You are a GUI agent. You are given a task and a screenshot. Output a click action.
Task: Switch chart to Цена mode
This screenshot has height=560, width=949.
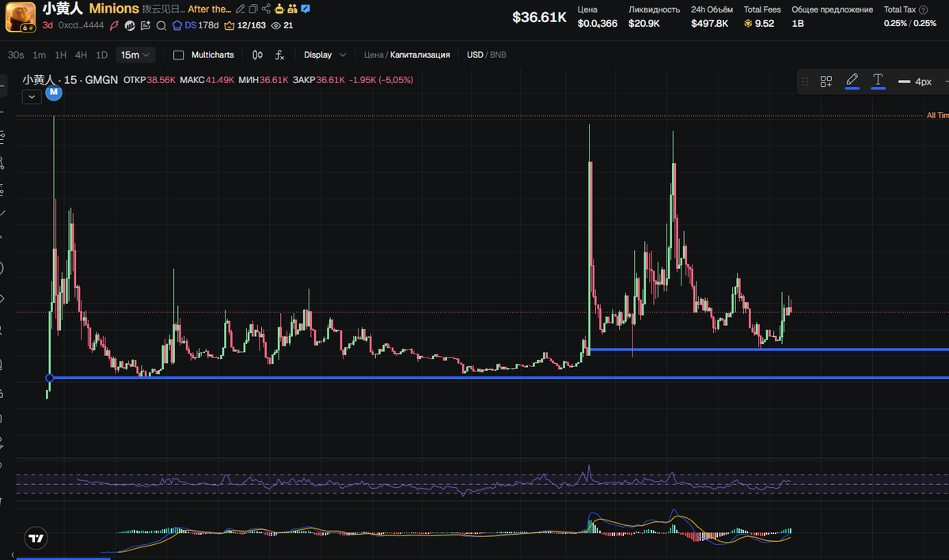click(374, 55)
